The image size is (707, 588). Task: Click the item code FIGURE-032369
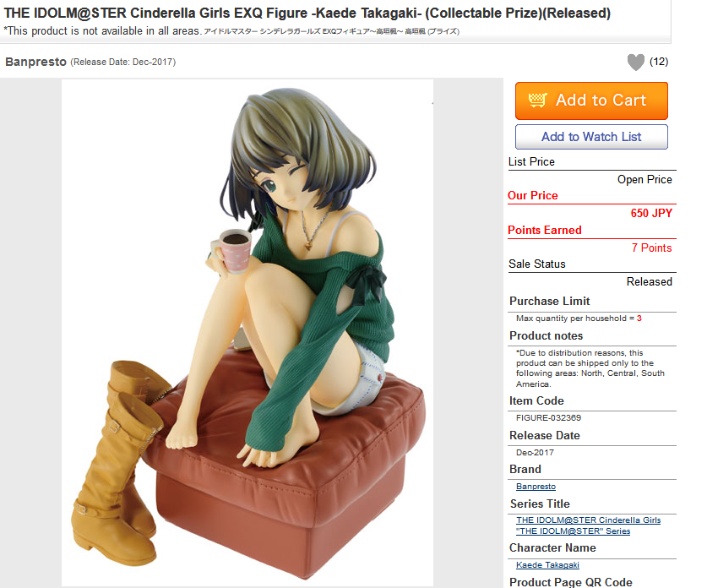coord(548,418)
